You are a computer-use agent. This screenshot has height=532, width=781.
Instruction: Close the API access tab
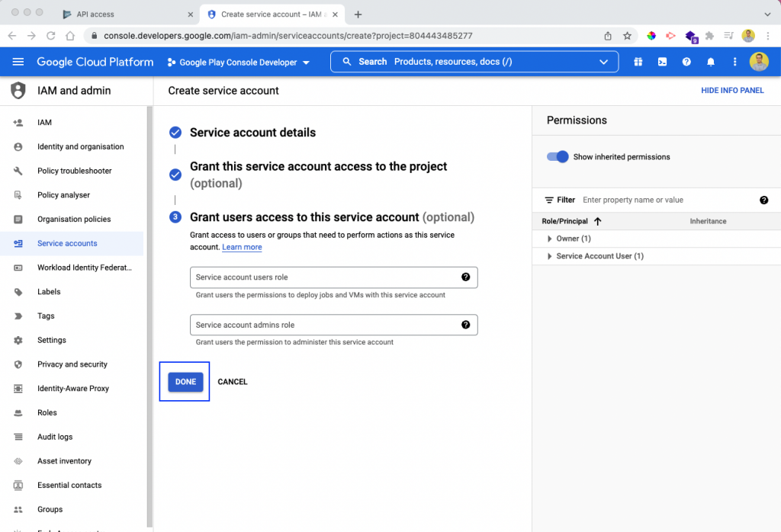[190, 14]
